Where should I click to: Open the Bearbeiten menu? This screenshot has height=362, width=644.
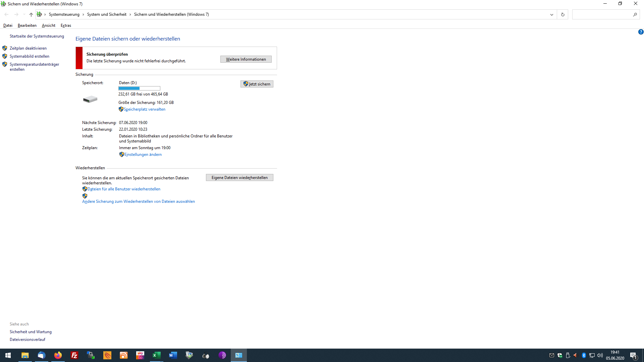click(27, 25)
